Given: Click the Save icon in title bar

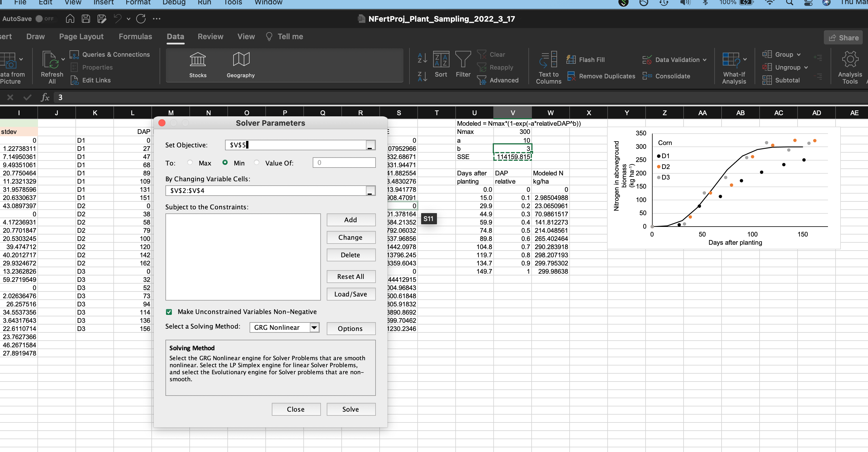Looking at the screenshot, I should click(86, 19).
